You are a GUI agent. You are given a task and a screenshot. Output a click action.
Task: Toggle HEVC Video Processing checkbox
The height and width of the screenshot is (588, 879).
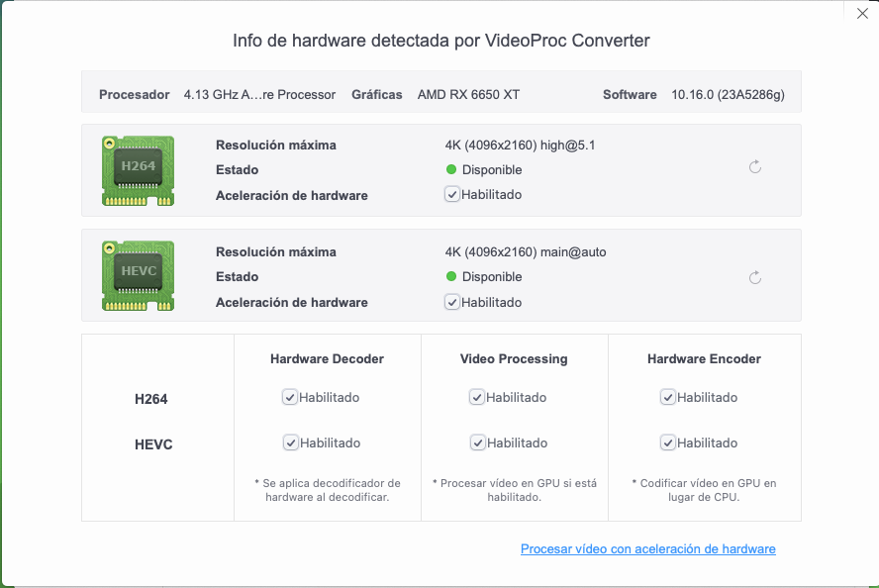[x=478, y=442]
